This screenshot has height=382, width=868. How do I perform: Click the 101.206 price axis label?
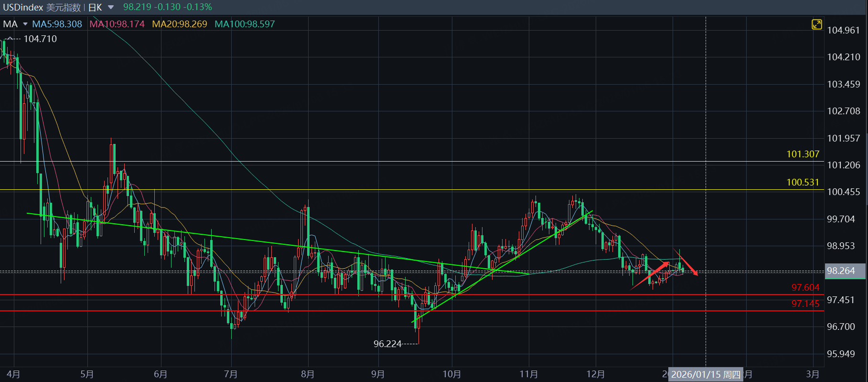click(843, 165)
